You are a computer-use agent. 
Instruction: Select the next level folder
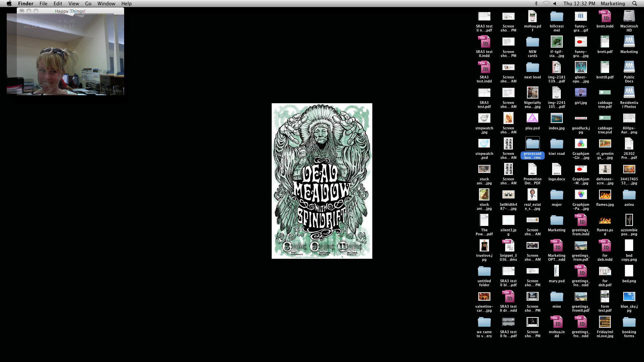(x=532, y=67)
